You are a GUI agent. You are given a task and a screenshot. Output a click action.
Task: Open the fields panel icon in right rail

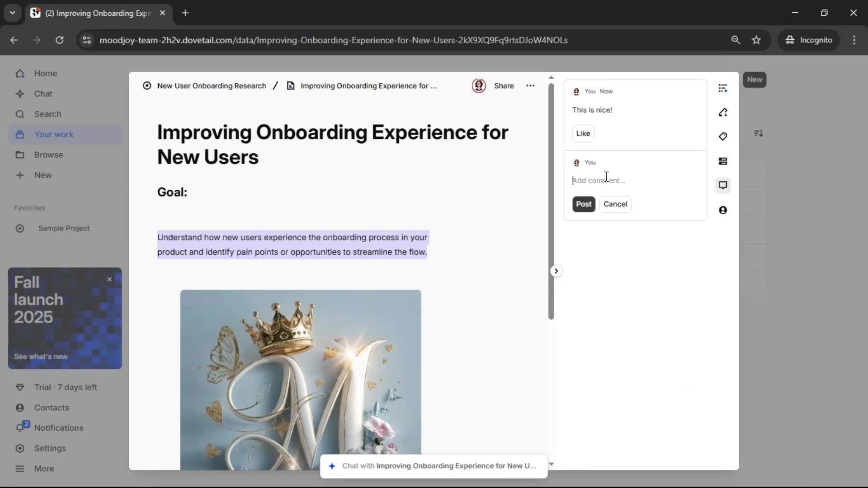point(722,161)
